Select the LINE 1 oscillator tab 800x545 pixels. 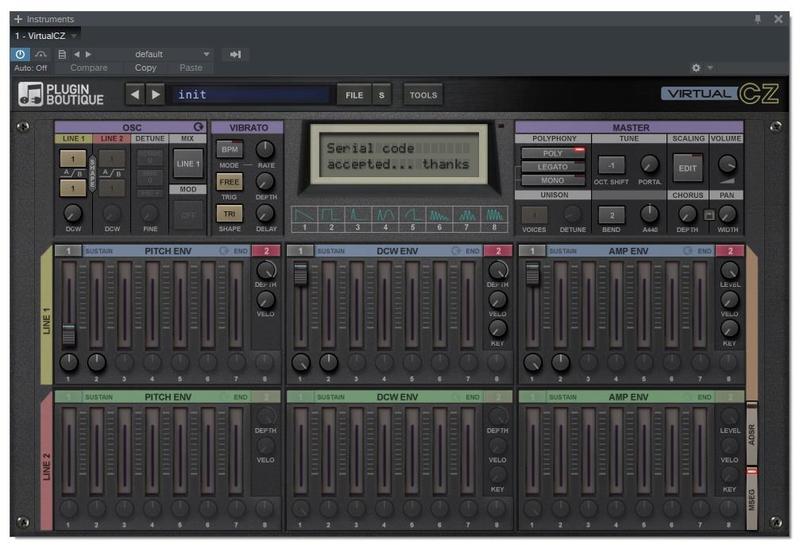73,138
